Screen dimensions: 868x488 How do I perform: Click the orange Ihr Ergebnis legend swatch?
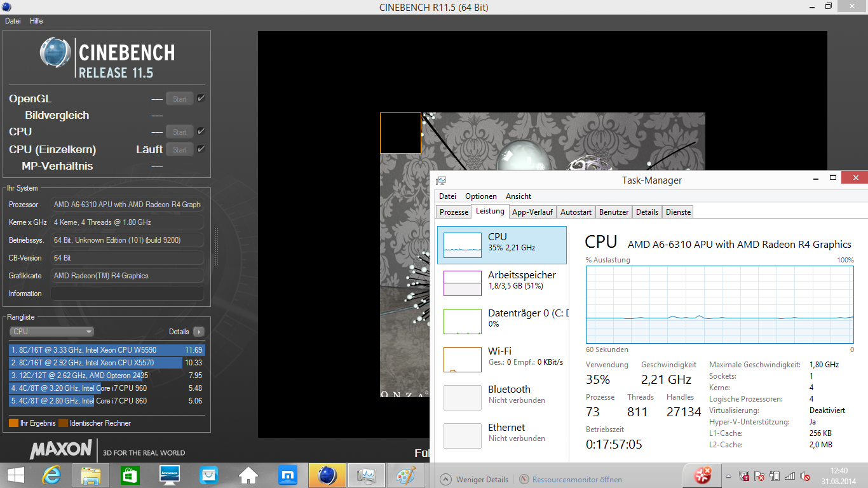(x=13, y=423)
